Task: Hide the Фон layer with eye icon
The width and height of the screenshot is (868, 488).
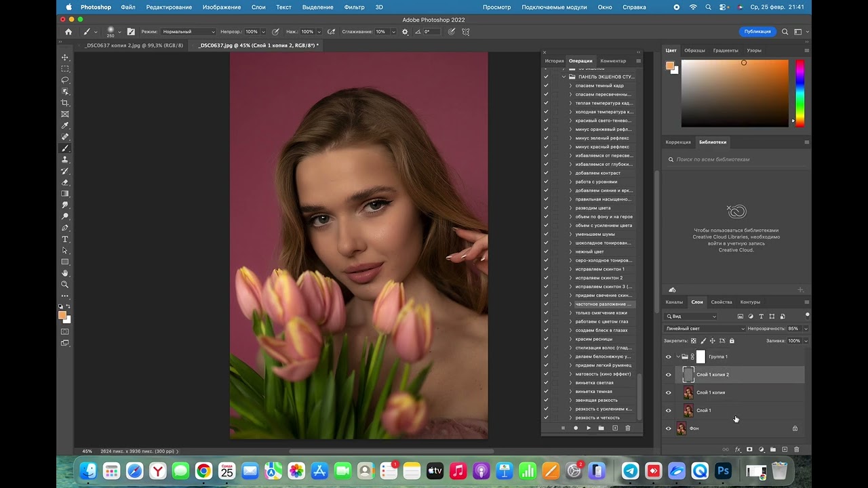Action: click(x=668, y=428)
